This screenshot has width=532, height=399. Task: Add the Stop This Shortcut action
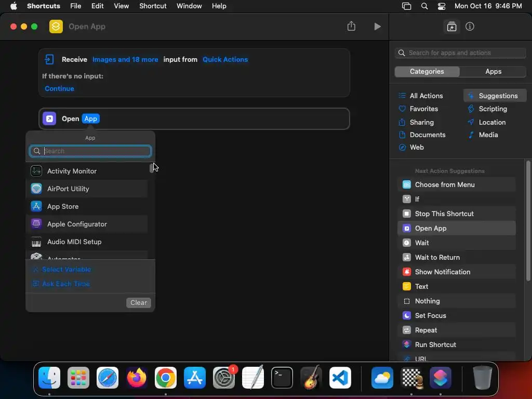click(x=456, y=214)
